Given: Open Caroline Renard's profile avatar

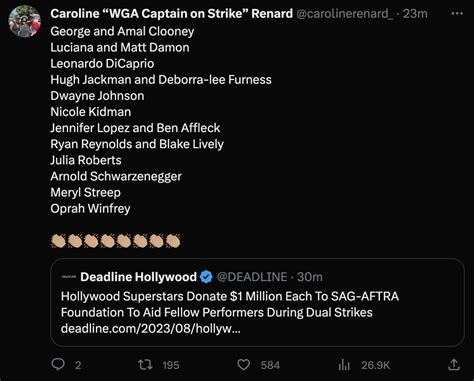Looking at the screenshot, I should coord(25,21).
